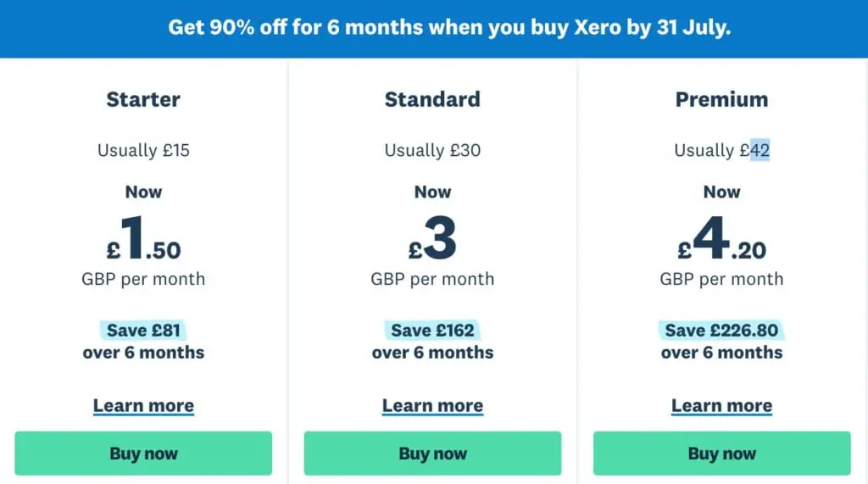Image resolution: width=868 pixels, height=484 pixels.
Task: Click the 'Usually £15' text
Action: pyautogui.click(x=143, y=151)
